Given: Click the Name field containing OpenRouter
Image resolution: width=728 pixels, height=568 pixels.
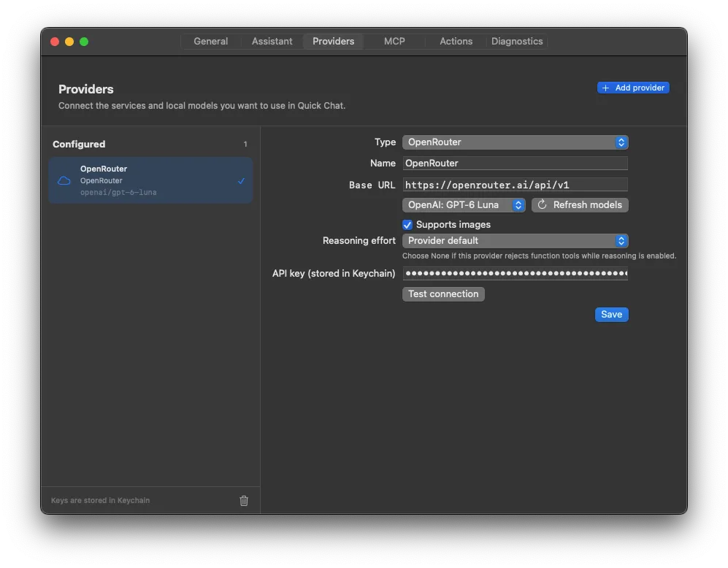Looking at the screenshot, I should 515,164.
